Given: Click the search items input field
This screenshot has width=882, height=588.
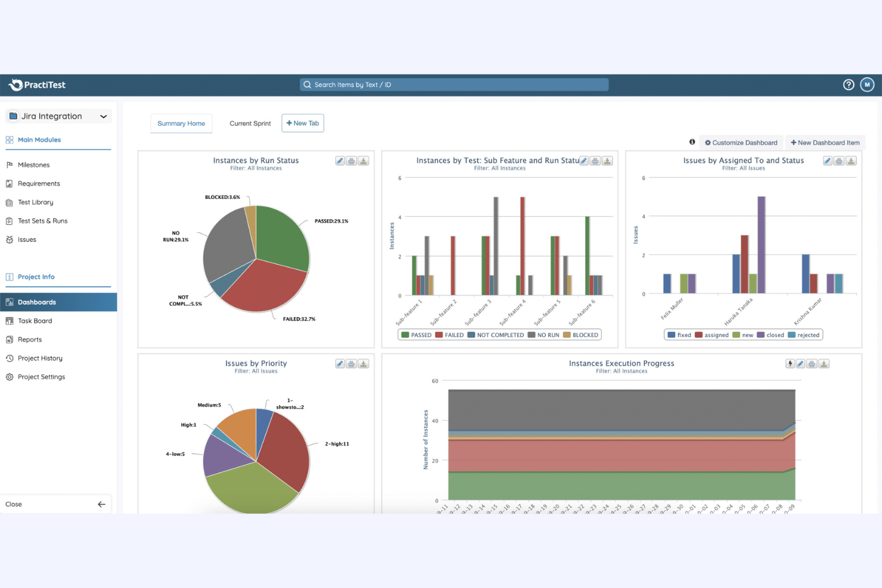Looking at the screenshot, I should pos(453,84).
